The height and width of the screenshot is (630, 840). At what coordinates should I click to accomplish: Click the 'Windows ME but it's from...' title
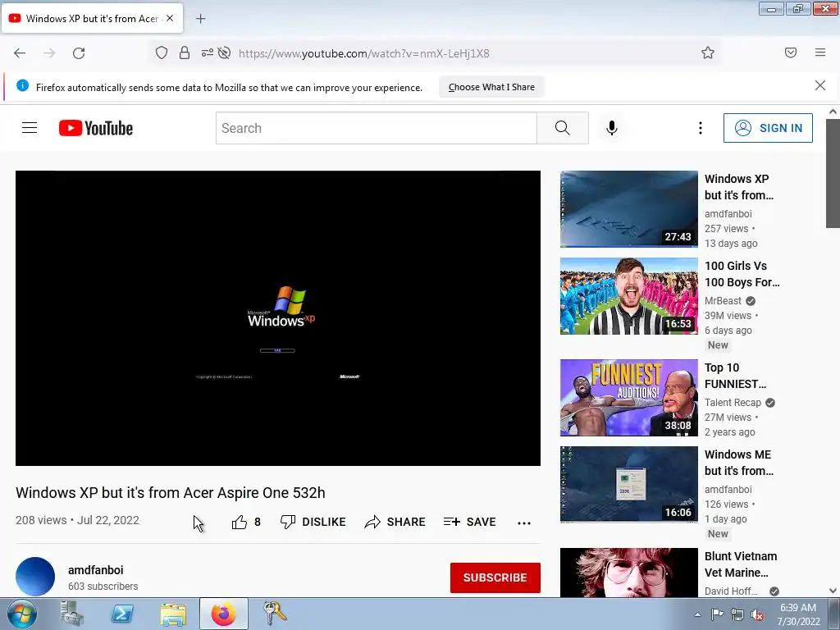tap(739, 463)
